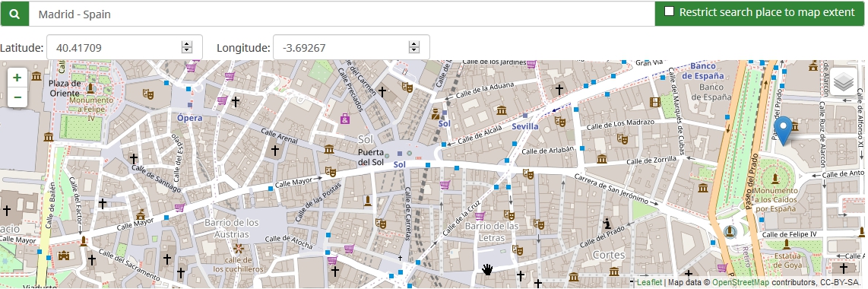
Task: Enable Restrict search place to map extent
Action: click(670, 11)
